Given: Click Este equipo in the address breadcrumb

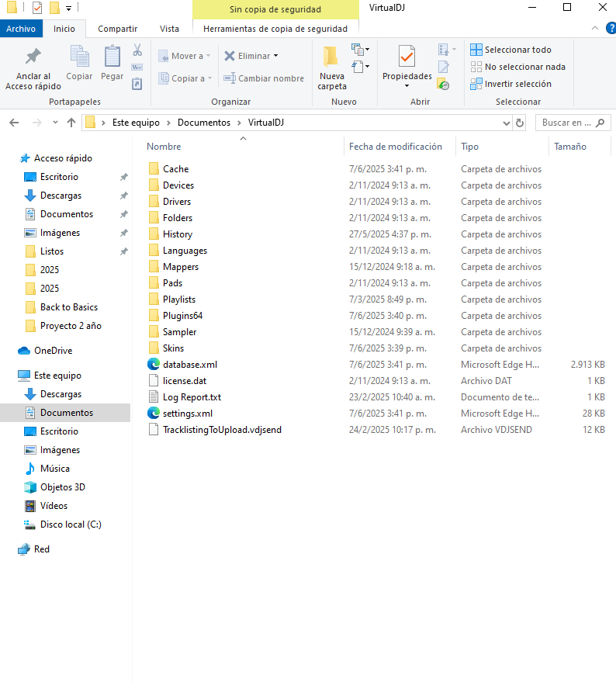Looking at the screenshot, I should coord(136,123).
